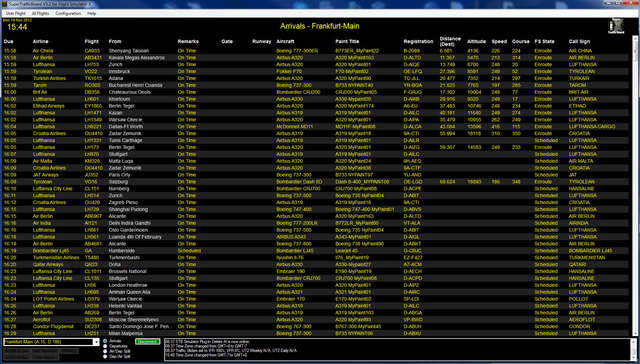640x364 pixels.
Task: Click the From column header
Action: 115,42
